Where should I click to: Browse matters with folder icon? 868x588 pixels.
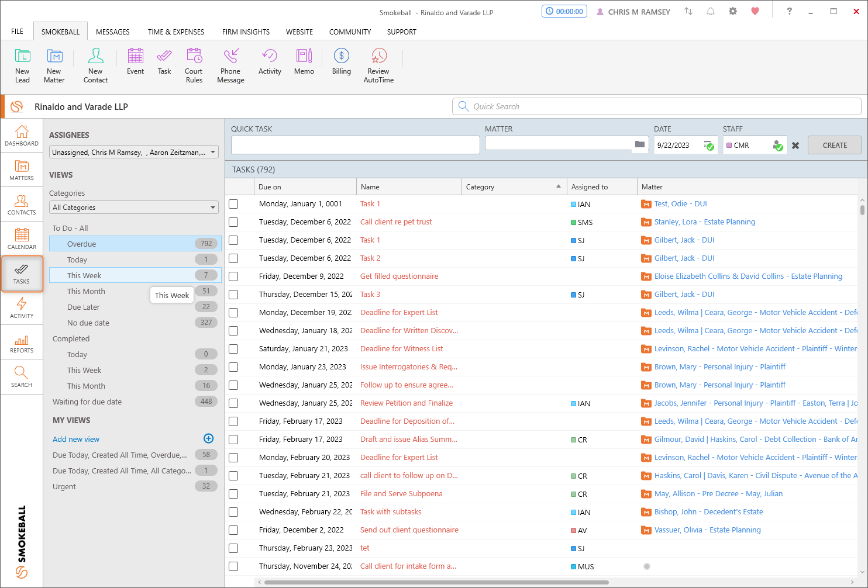(640, 144)
